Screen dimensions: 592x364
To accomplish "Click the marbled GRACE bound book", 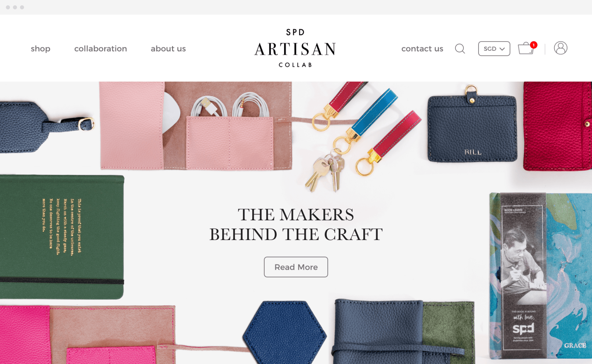I will point(540,276).
